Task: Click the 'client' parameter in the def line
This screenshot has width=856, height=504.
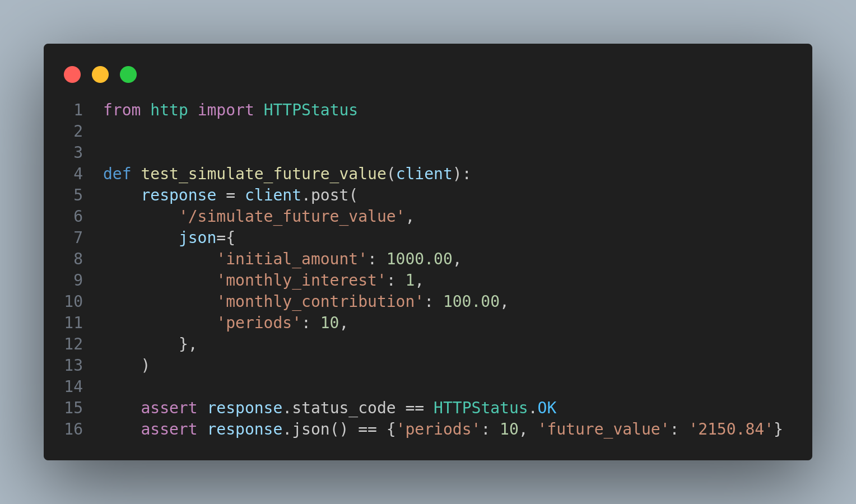Action: pos(424,174)
